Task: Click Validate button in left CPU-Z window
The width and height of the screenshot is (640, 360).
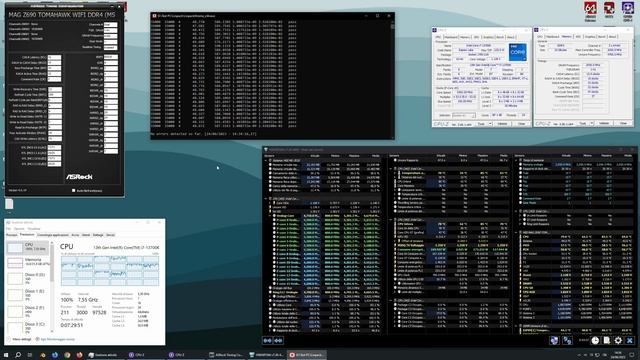Action: pyautogui.click(x=502, y=123)
